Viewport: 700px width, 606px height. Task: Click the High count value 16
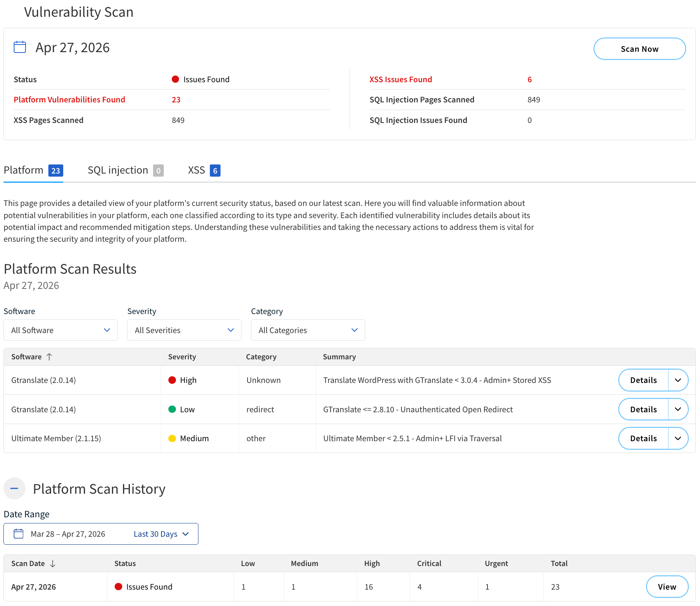point(369,587)
